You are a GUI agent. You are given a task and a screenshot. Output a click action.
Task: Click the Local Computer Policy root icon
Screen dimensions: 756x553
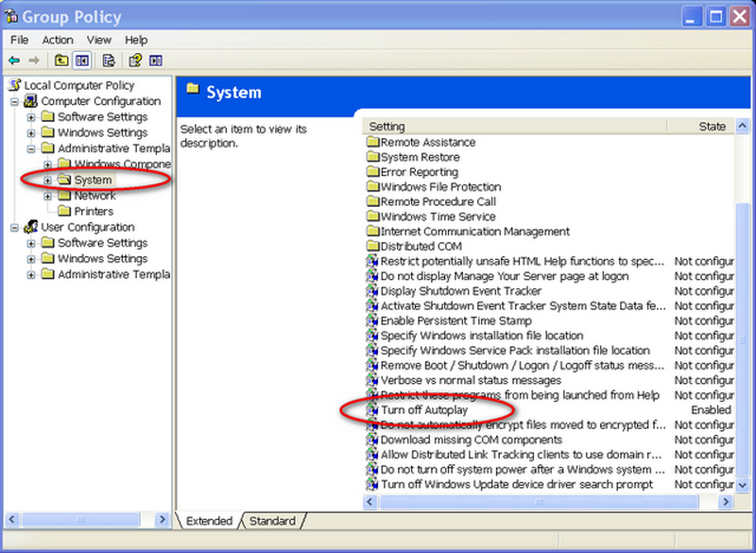[15, 85]
